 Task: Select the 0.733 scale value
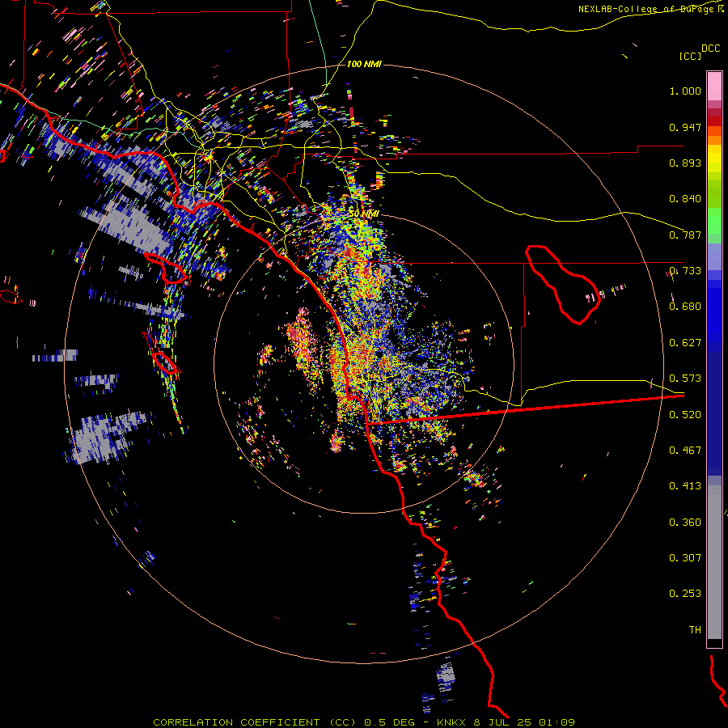(x=685, y=271)
